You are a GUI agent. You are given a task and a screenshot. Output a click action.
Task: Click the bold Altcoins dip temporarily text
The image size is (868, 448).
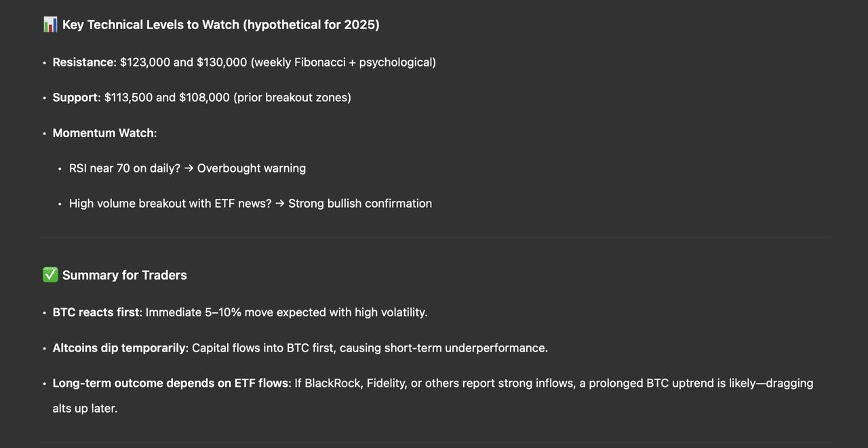119,348
